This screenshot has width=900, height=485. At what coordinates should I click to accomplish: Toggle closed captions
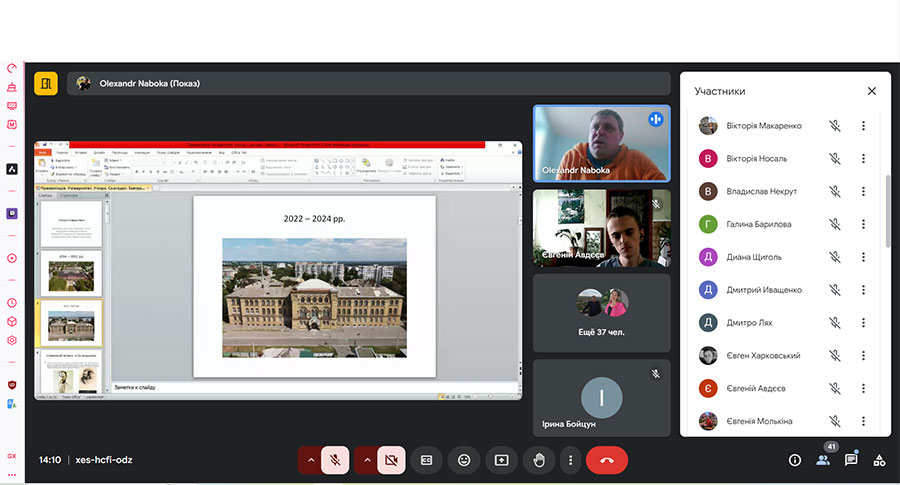[426, 460]
